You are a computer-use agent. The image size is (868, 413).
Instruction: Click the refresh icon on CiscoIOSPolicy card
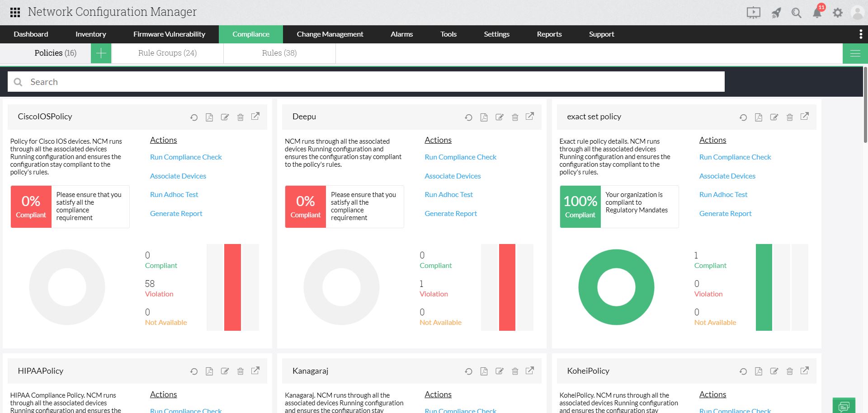(x=194, y=117)
